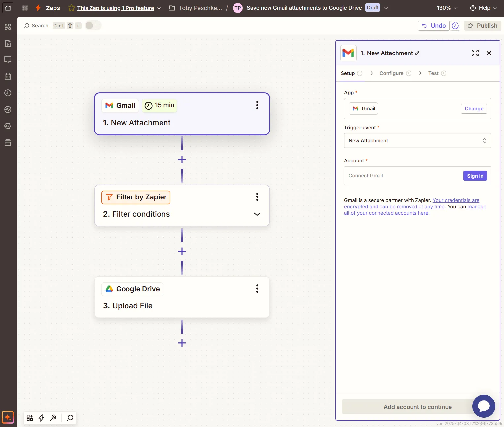Image resolution: width=504 pixels, height=427 pixels.
Task: Add step after Upload File
Action: point(182,343)
